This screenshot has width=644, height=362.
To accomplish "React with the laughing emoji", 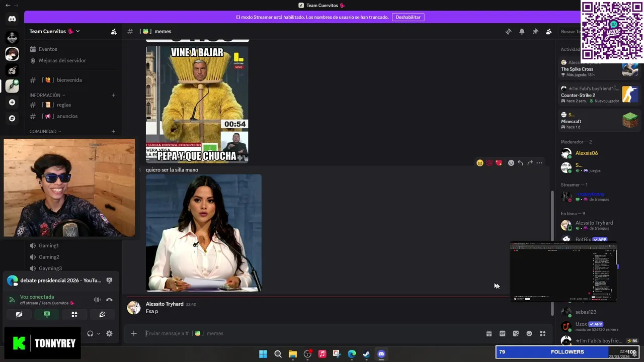I will pos(480,163).
